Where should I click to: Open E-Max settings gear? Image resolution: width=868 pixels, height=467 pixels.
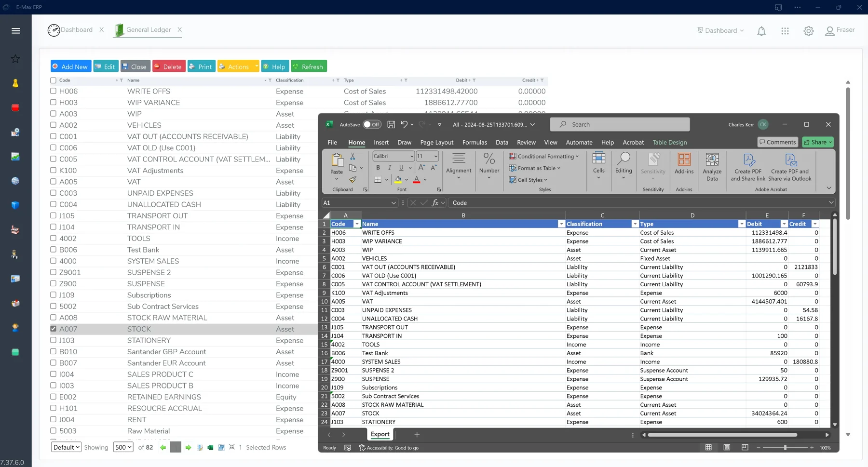809,31
